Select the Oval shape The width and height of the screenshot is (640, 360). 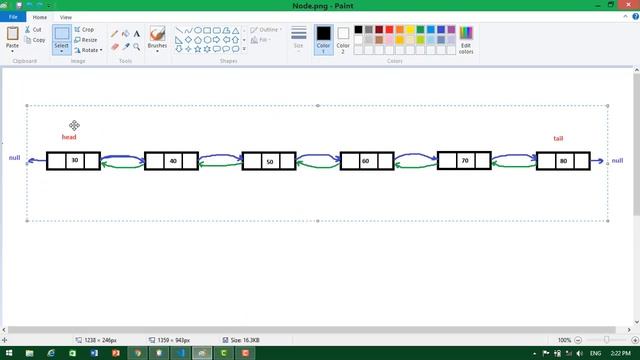coord(198,31)
